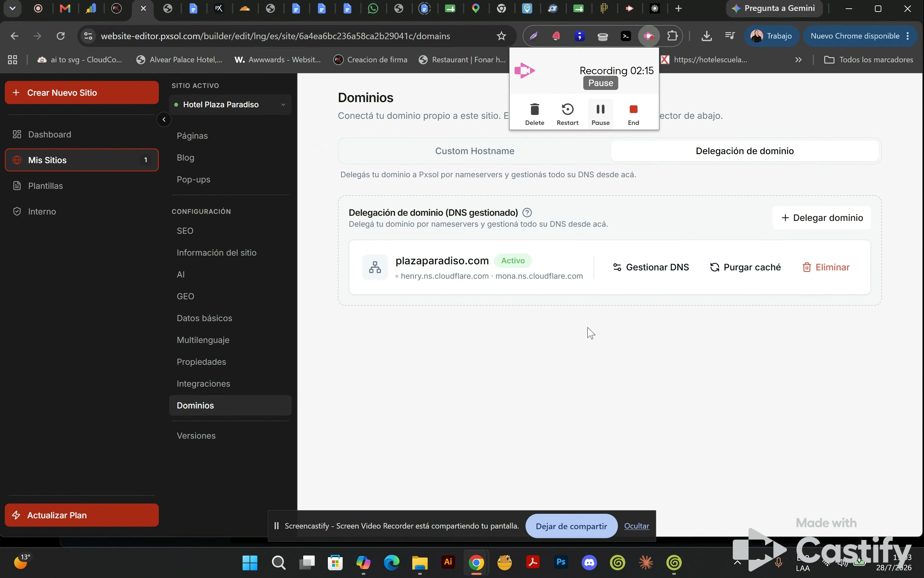Open Illustrator from the taskbar

pos(448,562)
